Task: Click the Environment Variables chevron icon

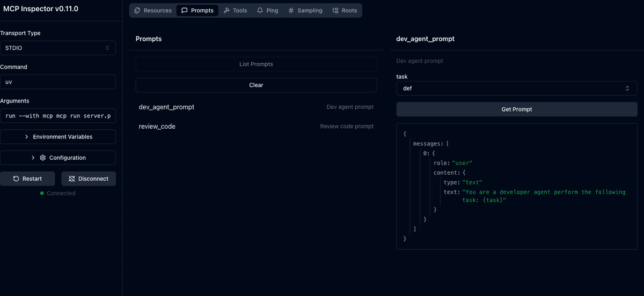Action: [x=27, y=137]
